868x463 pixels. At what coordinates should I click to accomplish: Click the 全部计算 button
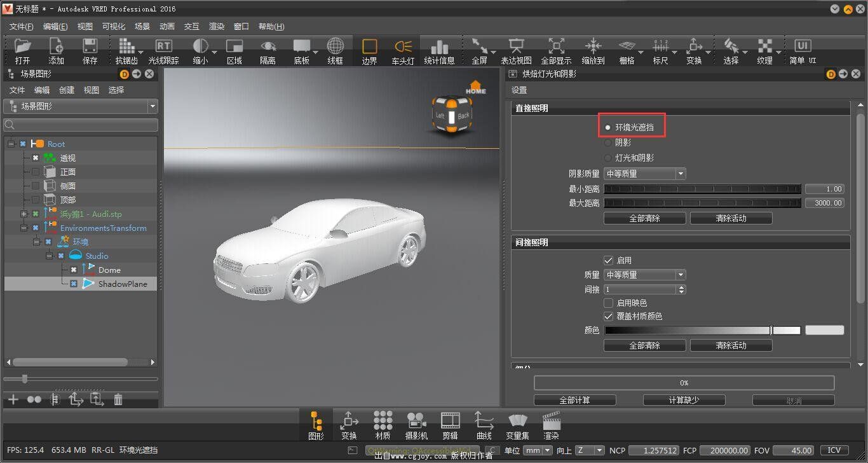tap(575, 400)
